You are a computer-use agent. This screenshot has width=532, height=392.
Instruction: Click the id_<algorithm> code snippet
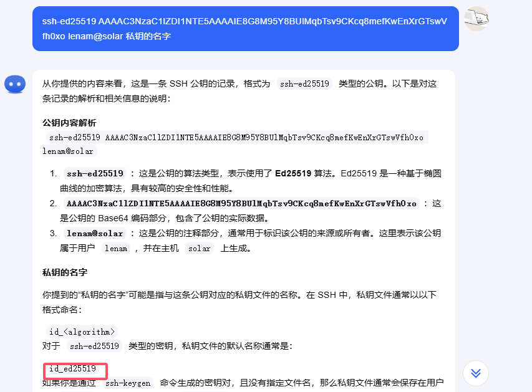pos(82,332)
